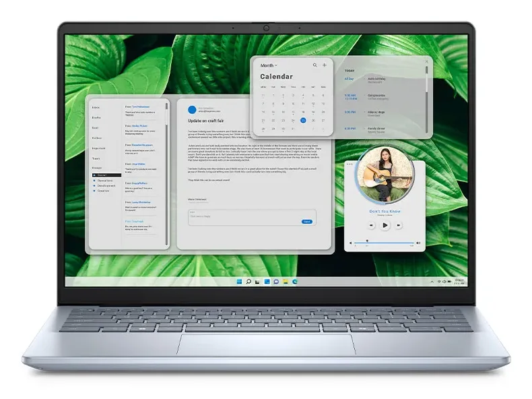Click the music player progress slider
This screenshot has width=532, height=399.
point(384,243)
